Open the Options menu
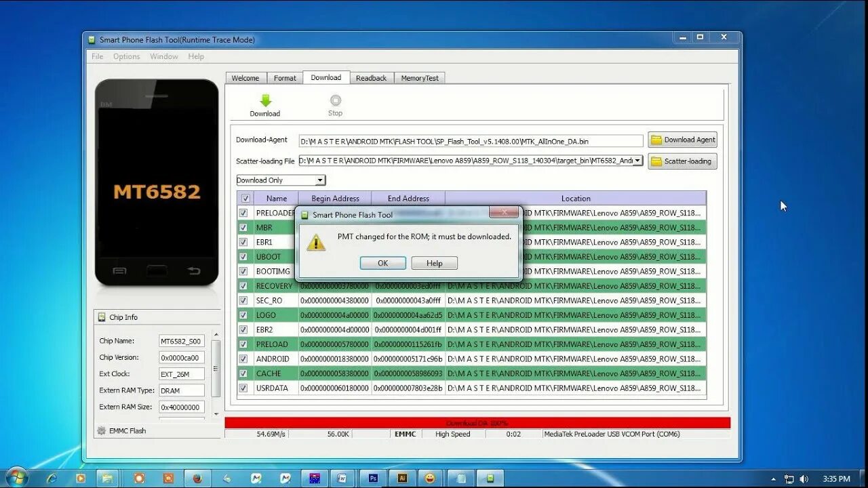This screenshot has height=488, width=868. pyautogui.click(x=127, y=56)
